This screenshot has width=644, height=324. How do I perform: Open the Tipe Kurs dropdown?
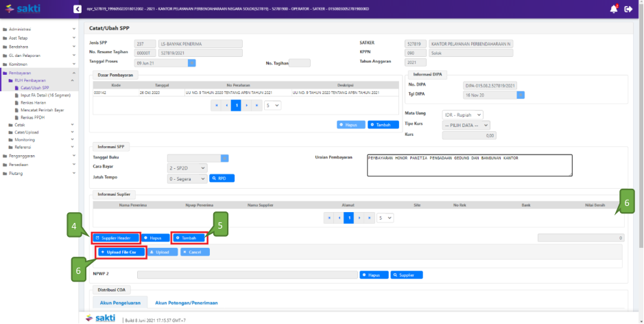tap(466, 125)
